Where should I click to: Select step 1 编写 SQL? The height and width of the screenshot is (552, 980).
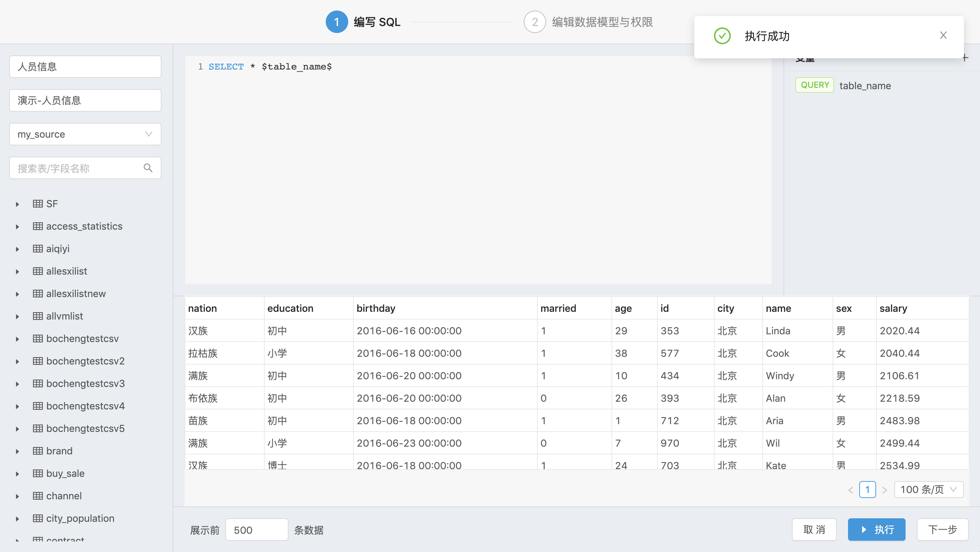(x=363, y=22)
